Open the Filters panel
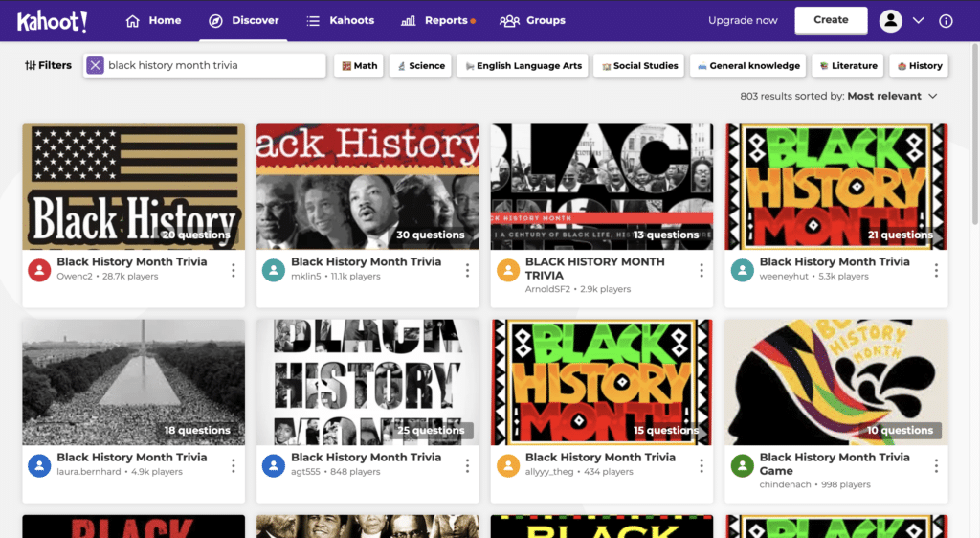The height and width of the screenshot is (538, 980). click(48, 65)
